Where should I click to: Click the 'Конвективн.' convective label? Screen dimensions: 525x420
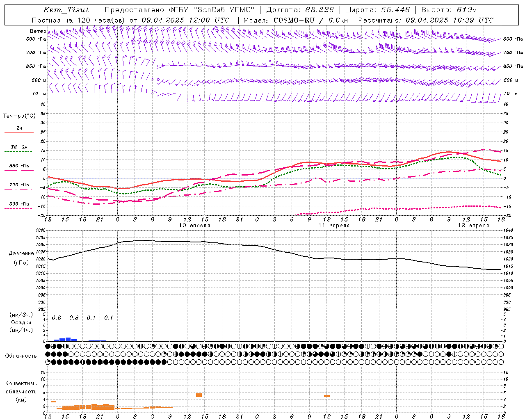(x=21, y=383)
